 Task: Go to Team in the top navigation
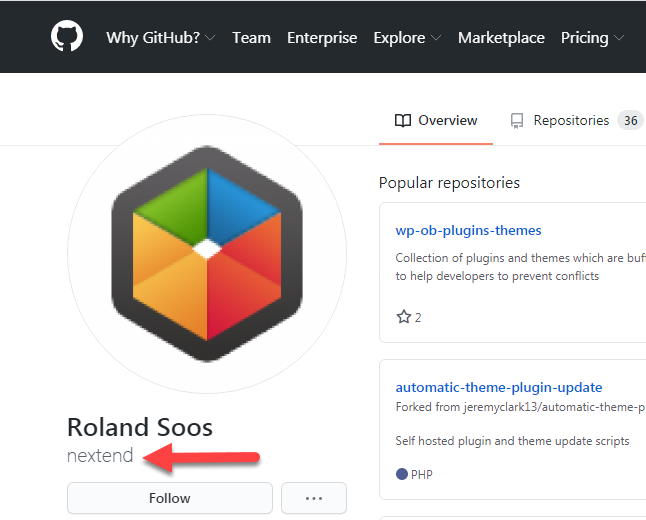[x=251, y=38]
